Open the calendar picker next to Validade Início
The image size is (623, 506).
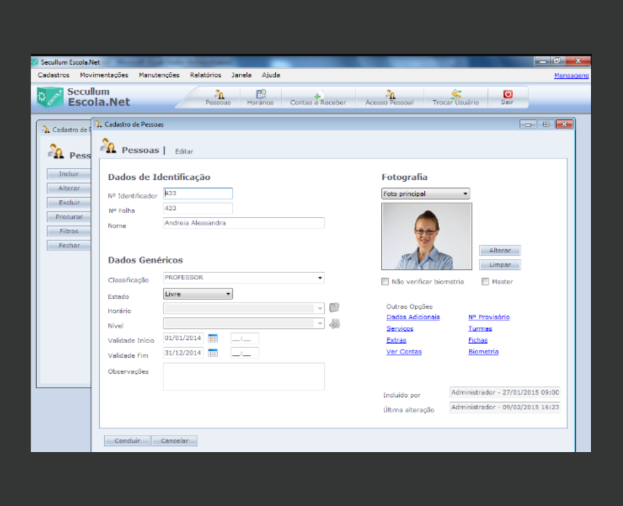[213, 338]
